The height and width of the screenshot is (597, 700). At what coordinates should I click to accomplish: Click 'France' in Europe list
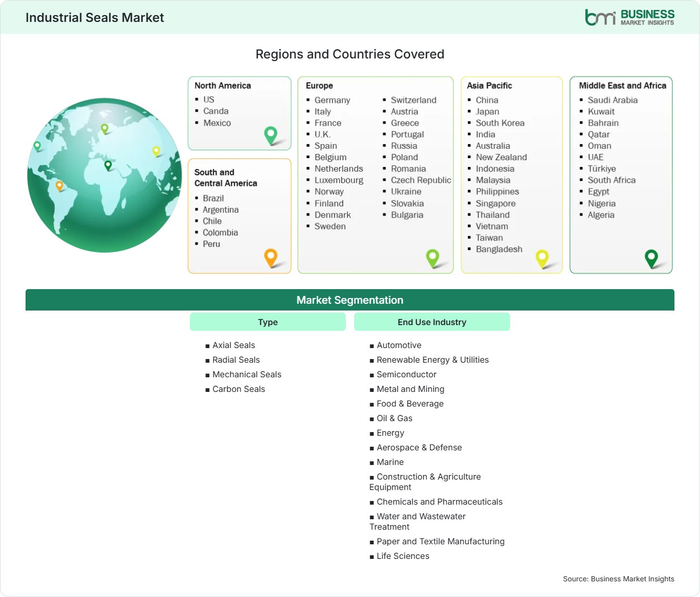(x=328, y=123)
